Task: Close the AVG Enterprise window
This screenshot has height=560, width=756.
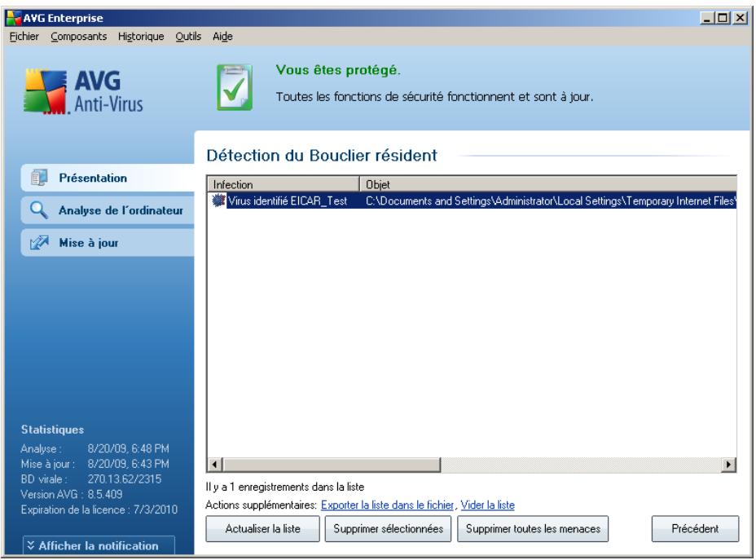Action: coord(740,18)
